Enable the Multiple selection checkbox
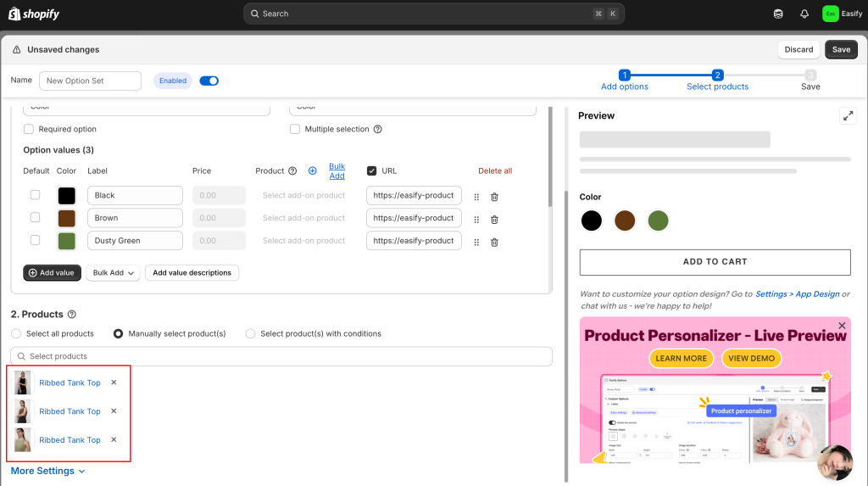This screenshot has height=486, width=868. (295, 130)
